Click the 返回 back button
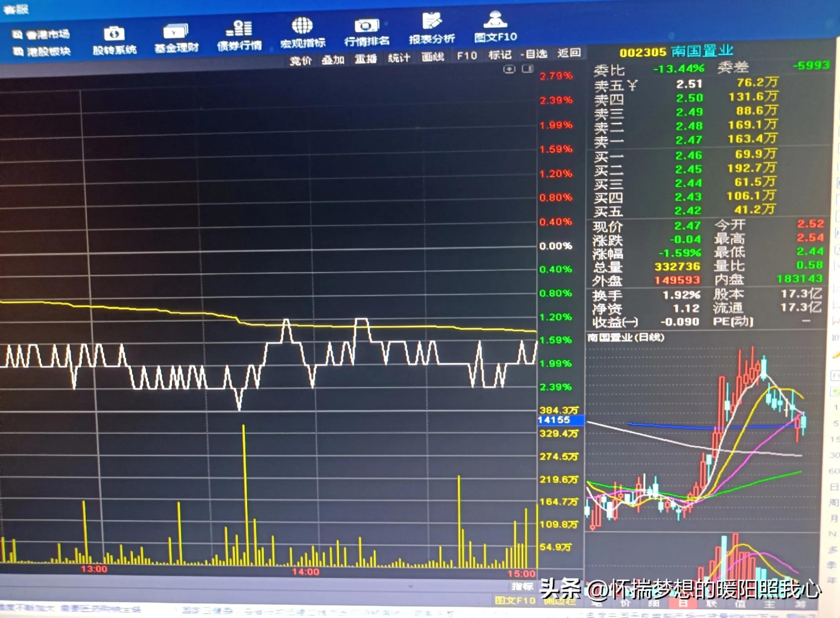 point(569,53)
